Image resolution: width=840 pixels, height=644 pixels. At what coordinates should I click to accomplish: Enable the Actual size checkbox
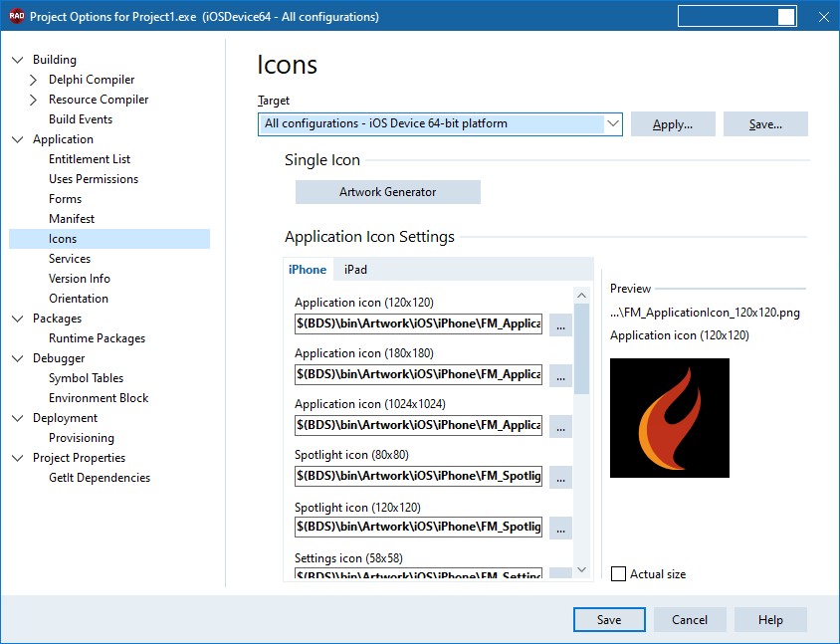pos(618,573)
